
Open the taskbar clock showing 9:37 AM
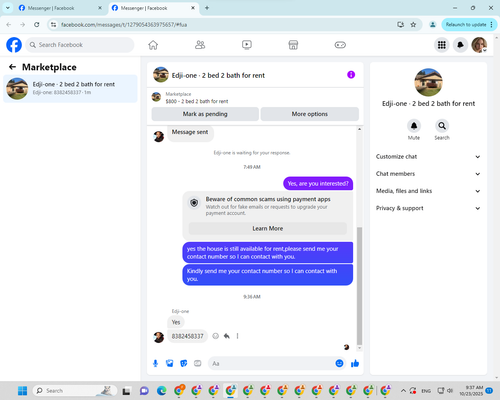click(x=471, y=390)
